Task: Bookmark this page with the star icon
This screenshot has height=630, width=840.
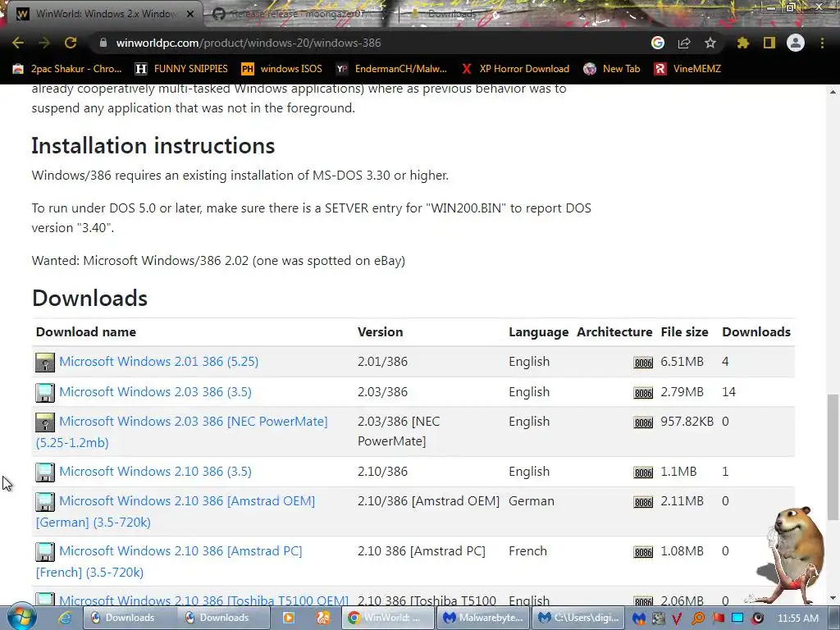Action: coord(710,43)
